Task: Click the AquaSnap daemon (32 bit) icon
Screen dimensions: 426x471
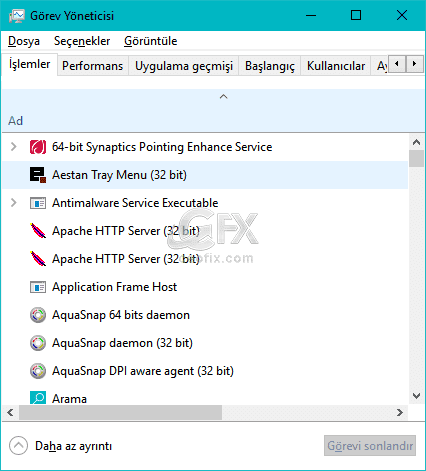Action: coord(38,343)
